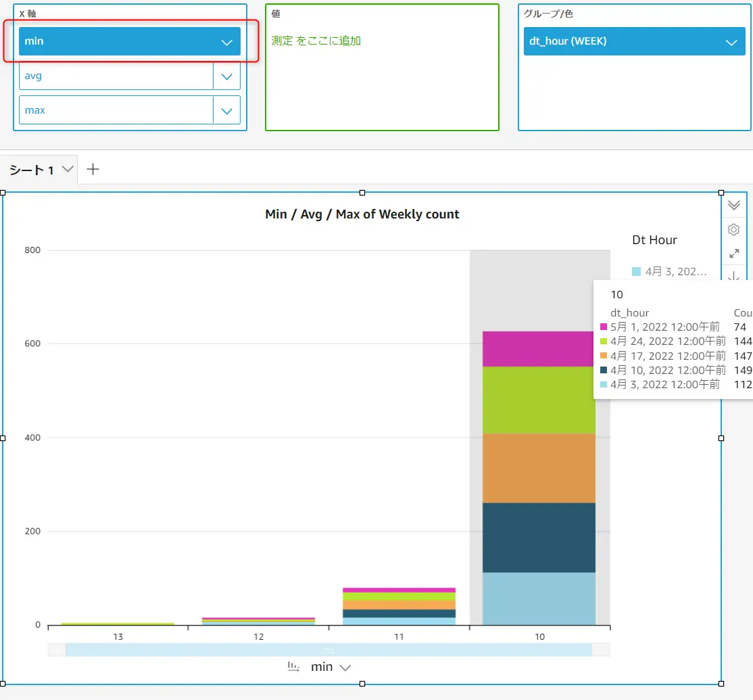Screen dimensions: 753x700
Task: Click the stacked bar for category 11
Action: [399, 606]
